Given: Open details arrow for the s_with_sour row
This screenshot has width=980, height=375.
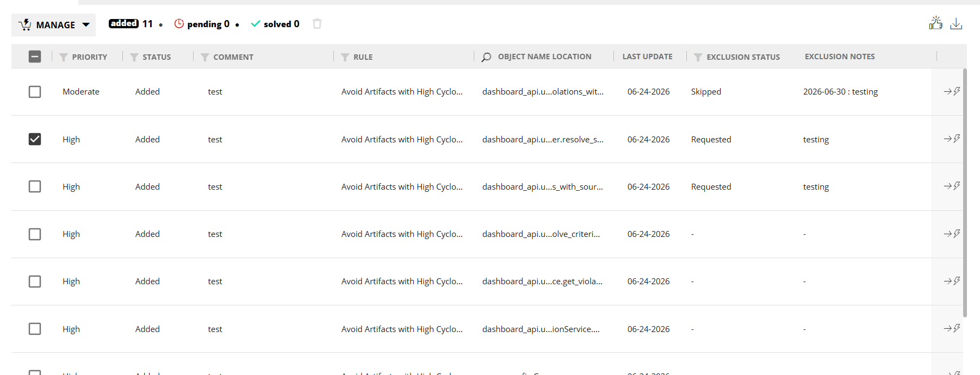Looking at the screenshot, I should pyautogui.click(x=952, y=186).
